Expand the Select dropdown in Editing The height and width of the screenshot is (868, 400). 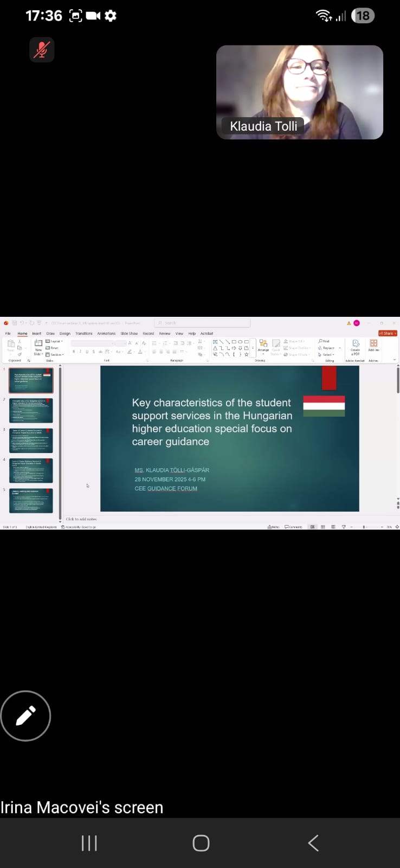click(x=327, y=355)
